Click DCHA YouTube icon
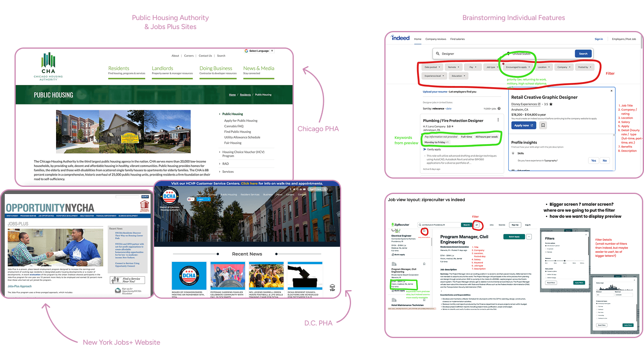Image resolution: width=644 pixels, height=349 pixels. 304,189
